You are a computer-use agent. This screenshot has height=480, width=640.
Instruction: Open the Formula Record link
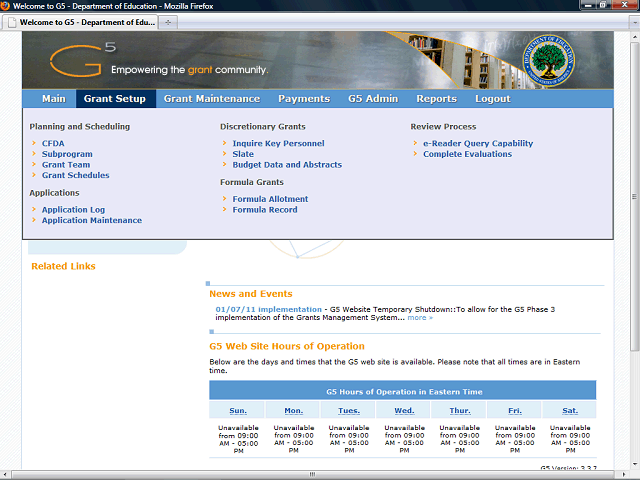[x=265, y=209]
